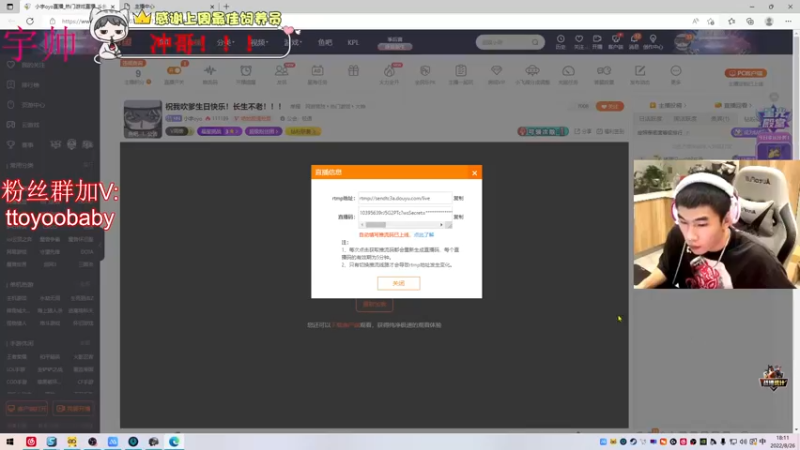
Task: Open the red NetEase Music taskbar icon
Action: 31,441
